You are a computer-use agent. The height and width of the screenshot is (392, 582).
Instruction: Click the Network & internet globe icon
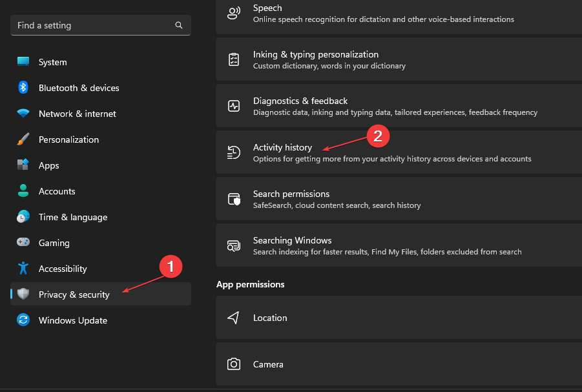click(x=23, y=114)
